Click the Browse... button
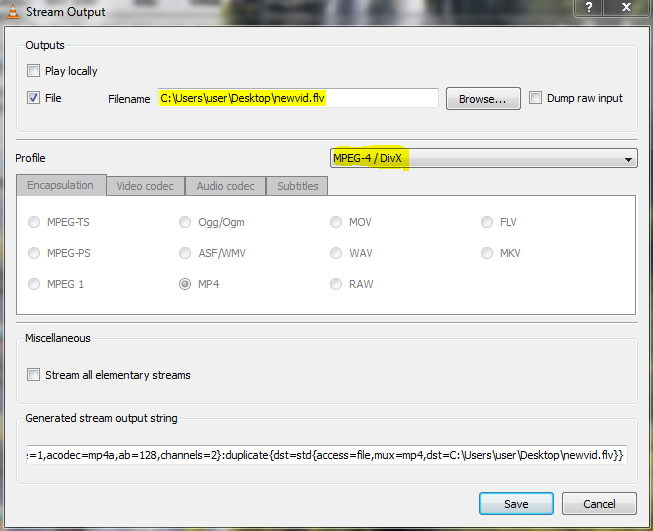 pos(483,99)
